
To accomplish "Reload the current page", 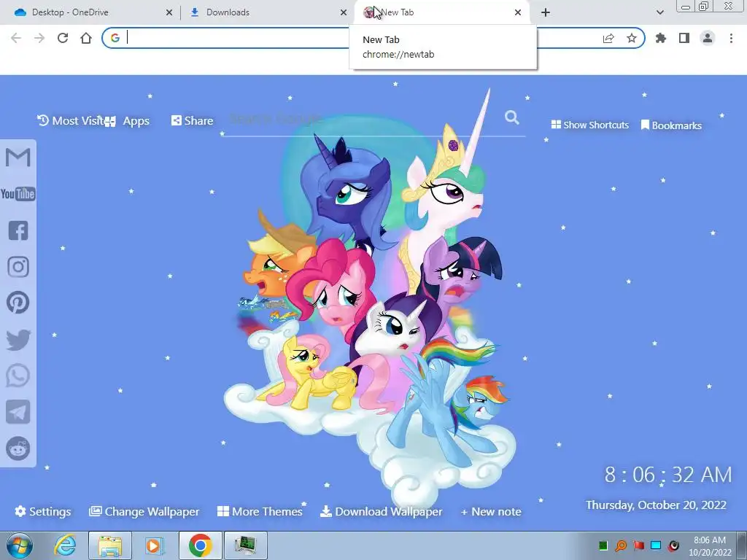I will (x=63, y=38).
